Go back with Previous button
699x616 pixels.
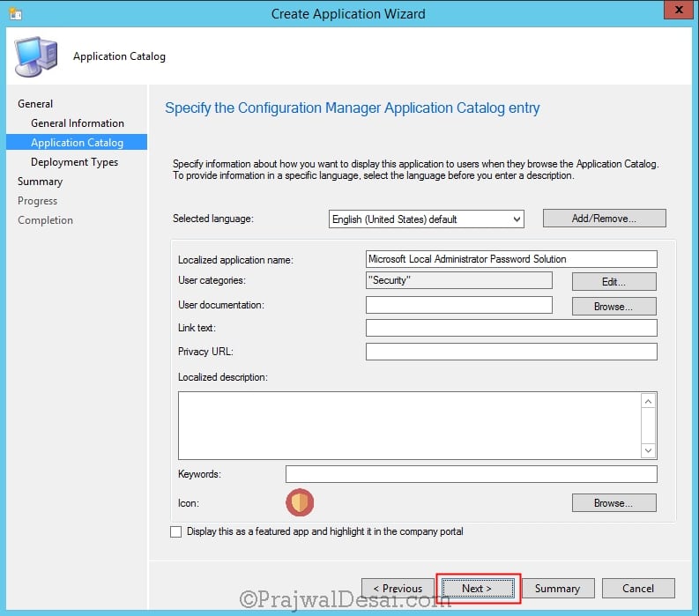398,589
